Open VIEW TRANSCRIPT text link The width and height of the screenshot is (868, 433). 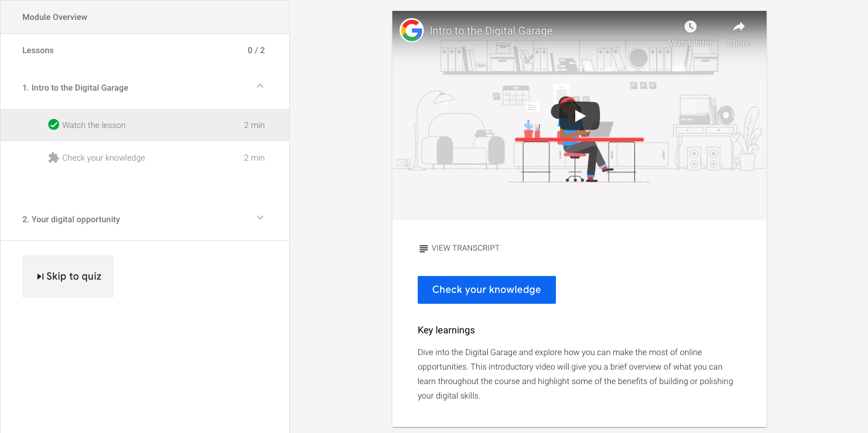[x=465, y=248]
